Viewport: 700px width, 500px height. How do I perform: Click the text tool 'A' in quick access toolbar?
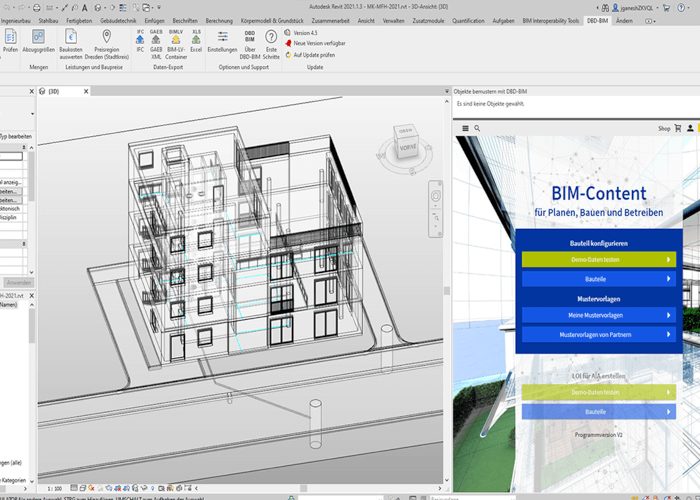point(85,8)
